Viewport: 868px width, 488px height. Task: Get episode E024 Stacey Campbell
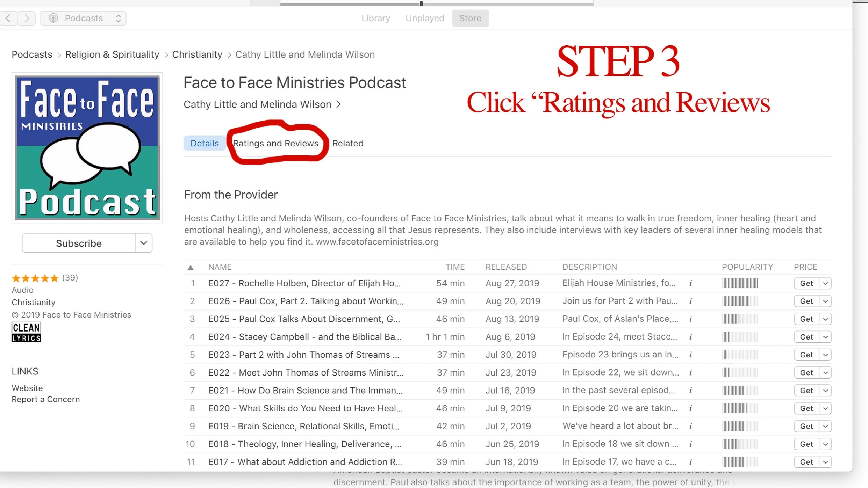[806, 337]
